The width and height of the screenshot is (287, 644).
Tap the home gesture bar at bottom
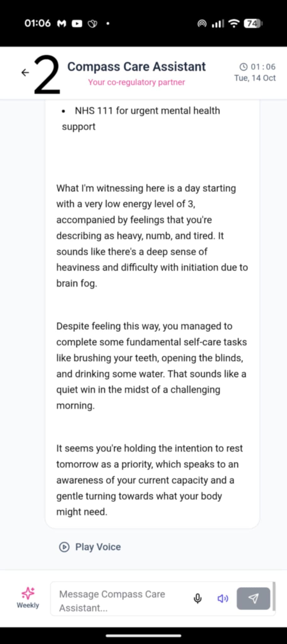tap(143, 636)
